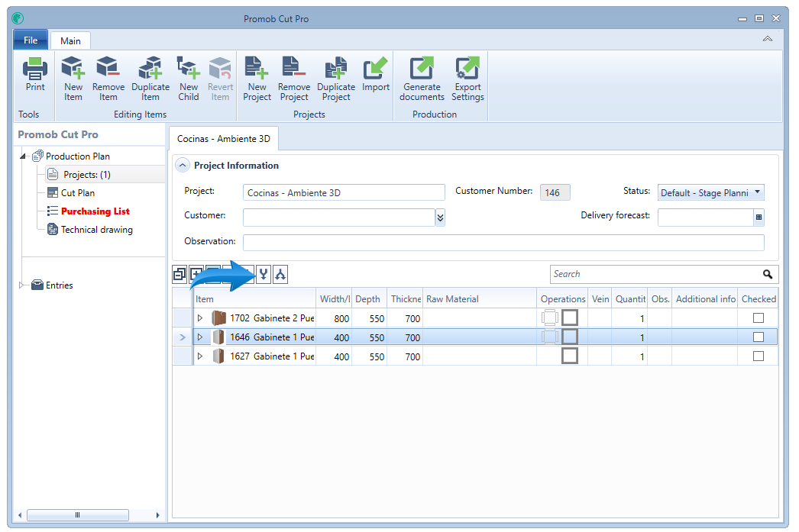Import a project via the Import icon
Image resolution: width=799 pixels, height=532 pixels.
376,69
